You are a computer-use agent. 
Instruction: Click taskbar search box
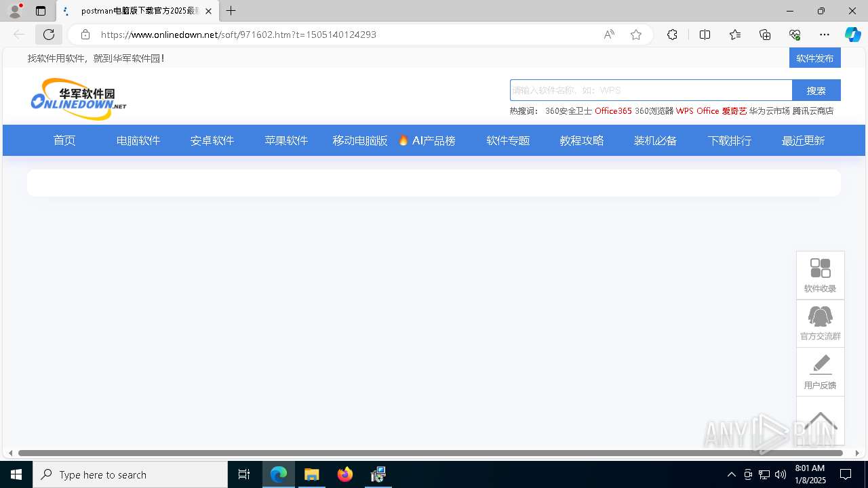coord(130,474)
